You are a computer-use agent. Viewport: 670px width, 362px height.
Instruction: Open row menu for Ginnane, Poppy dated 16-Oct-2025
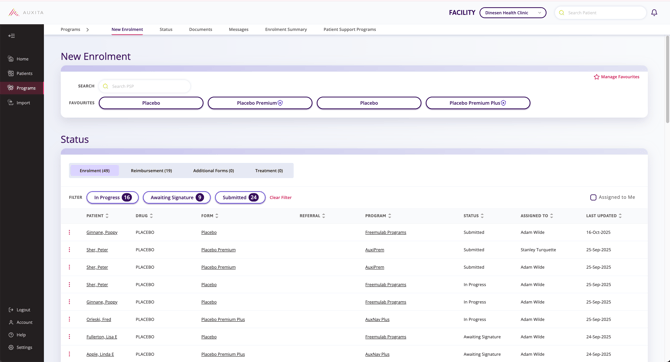[69, 233]
